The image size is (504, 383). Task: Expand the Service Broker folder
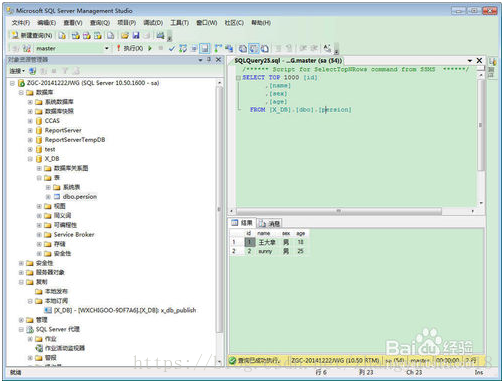pyautogui.click(x=39, y=235)
